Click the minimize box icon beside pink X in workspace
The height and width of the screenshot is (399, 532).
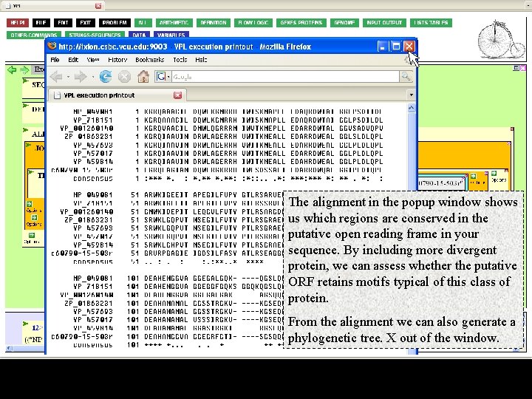point(516,68)
